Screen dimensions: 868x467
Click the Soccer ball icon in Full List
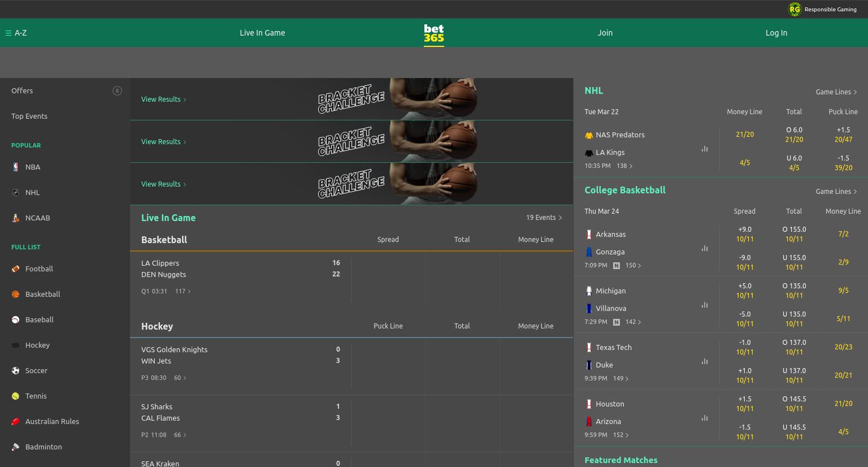coord(16,371)
